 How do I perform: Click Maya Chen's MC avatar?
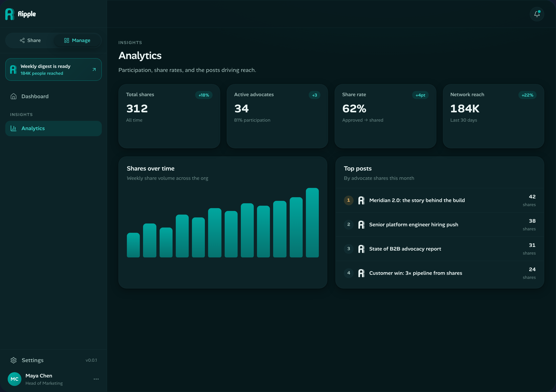[15, 379]
